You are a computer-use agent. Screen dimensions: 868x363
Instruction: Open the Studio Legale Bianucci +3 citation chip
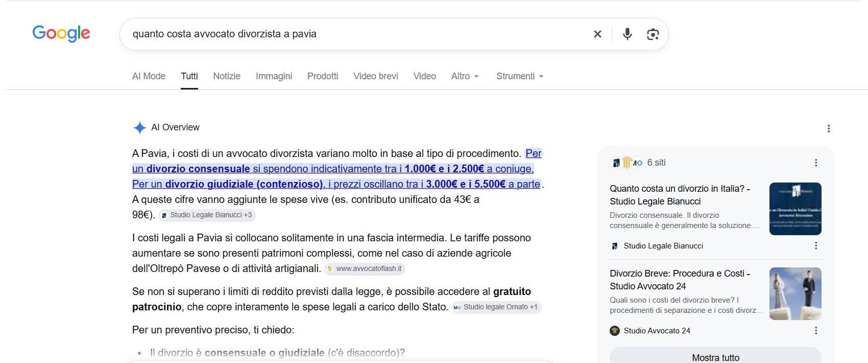pyautogui.click(x=207, y=215)
